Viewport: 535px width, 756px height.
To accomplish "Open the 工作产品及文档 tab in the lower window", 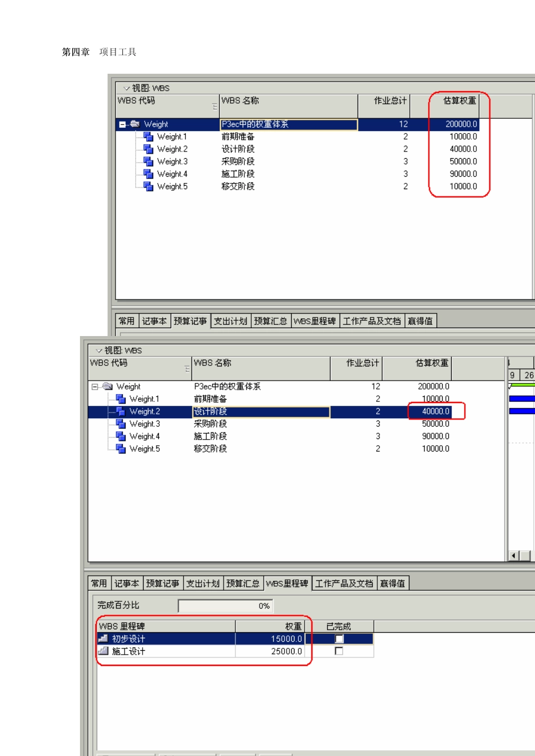I will tap(344, 583).
